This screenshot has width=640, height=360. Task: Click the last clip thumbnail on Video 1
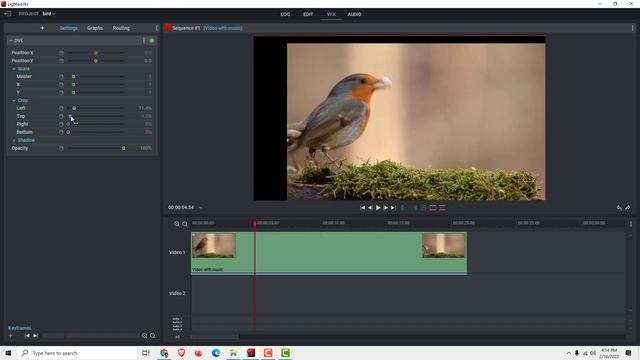[444, 245]
